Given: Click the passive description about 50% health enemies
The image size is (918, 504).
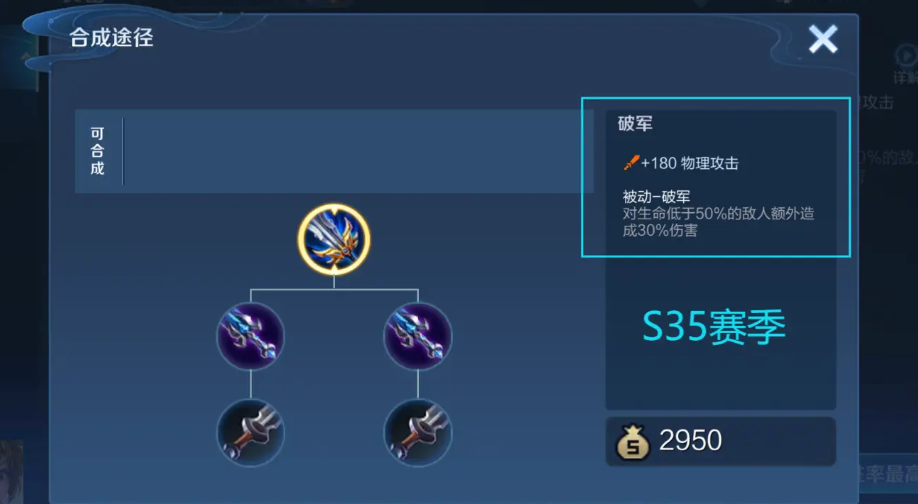Looking at the screenshot, I should (x=718, y=222).
